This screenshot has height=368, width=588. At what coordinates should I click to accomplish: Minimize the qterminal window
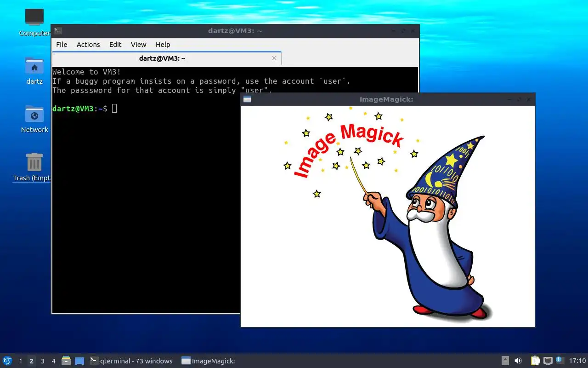coord(393,31)
